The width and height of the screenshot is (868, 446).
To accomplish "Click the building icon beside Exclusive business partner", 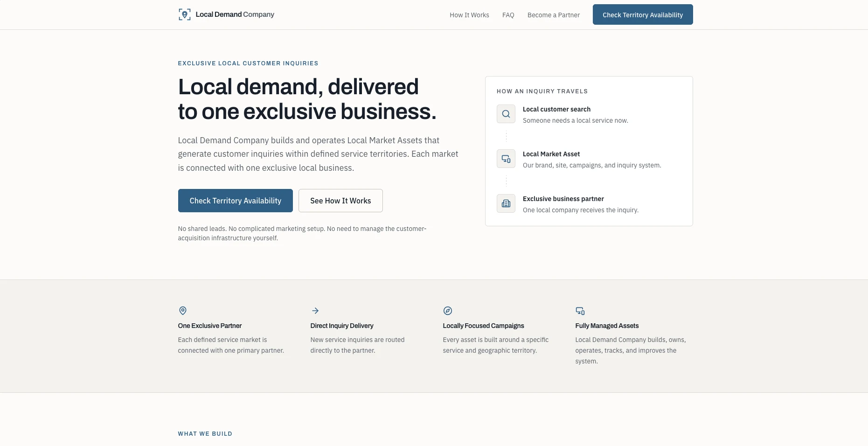I will point(506,203).
